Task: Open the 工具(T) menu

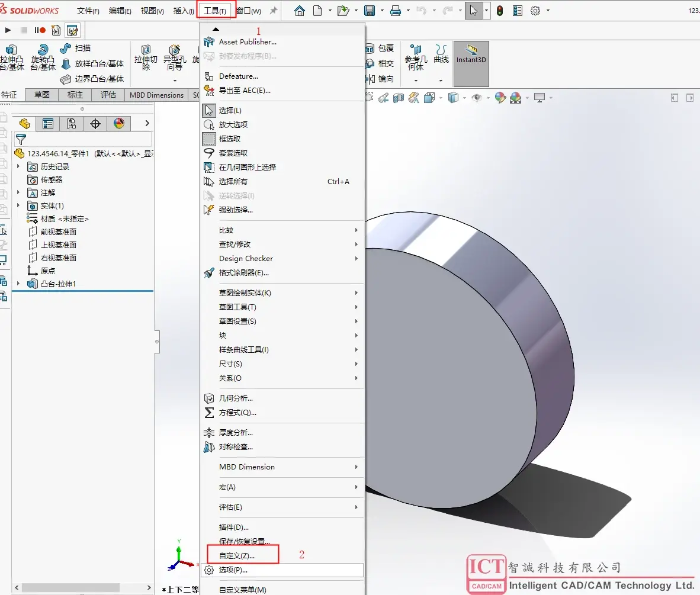Action: tap(215, 11)
